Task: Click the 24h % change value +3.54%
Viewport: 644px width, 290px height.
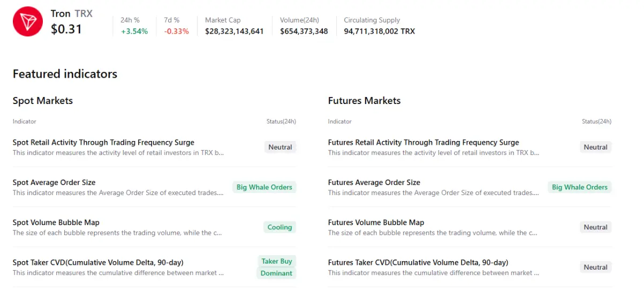Action: [x=134, y=31]
